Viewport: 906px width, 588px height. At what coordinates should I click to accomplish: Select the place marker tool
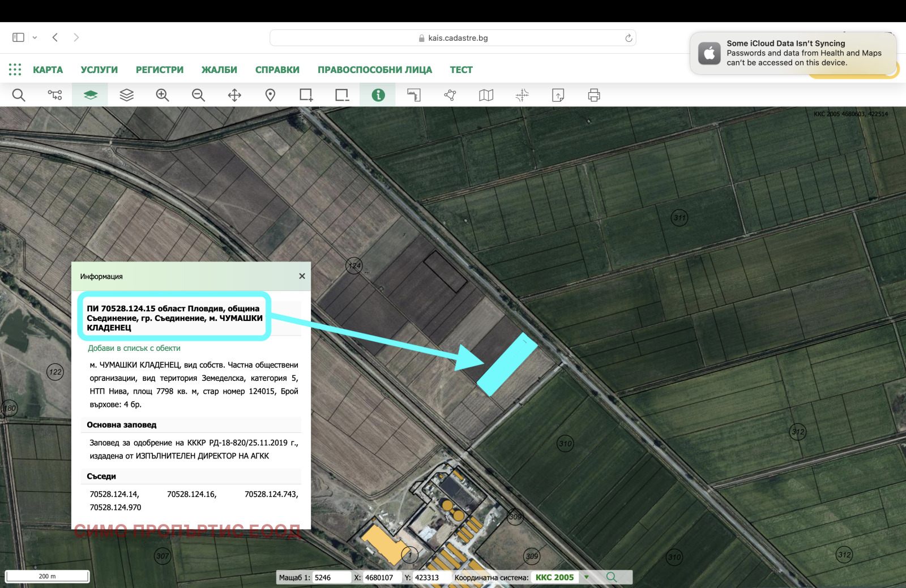tap(270, 95)
